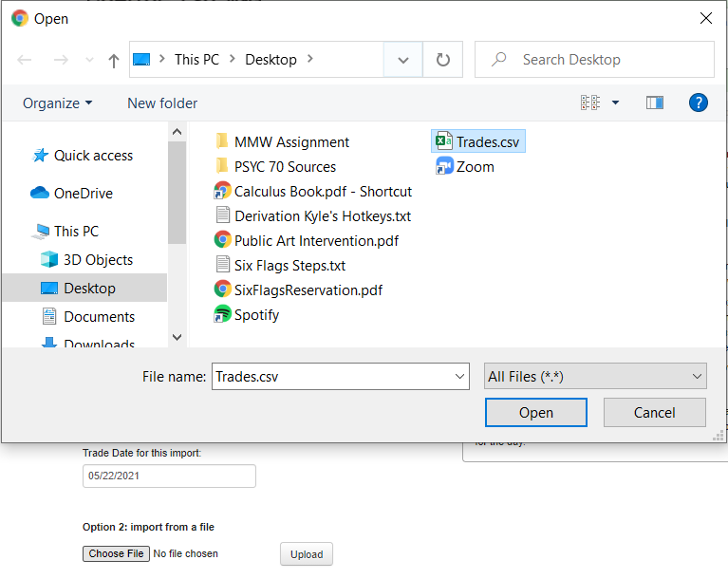
Task: Open the All Files type dropdown
Action: click(x=594, y=377)
